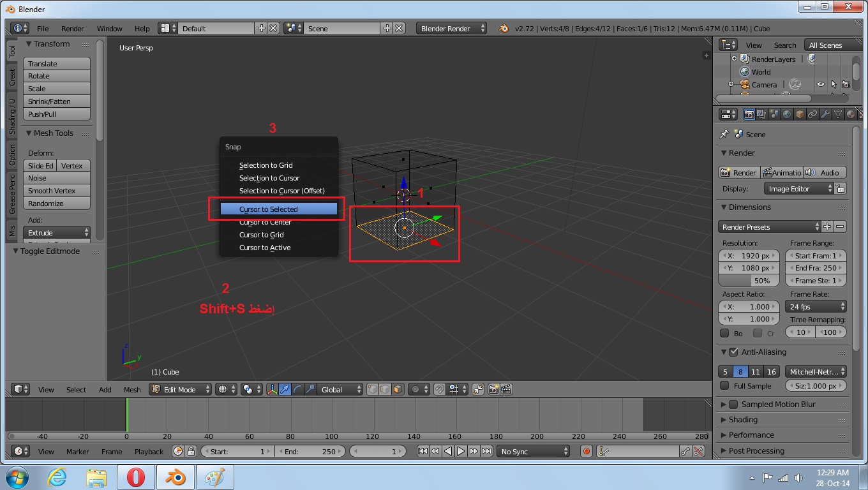The width and height of the screenshot is (868, 490).
Task: Click the OpenGL render camera icon in viewport header
Action: (x=493, y=389)
